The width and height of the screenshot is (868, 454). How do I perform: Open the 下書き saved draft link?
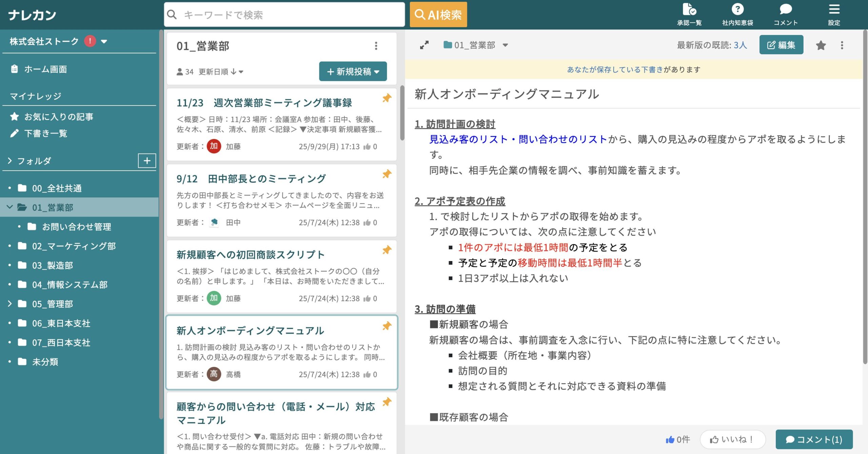point(615,70)
